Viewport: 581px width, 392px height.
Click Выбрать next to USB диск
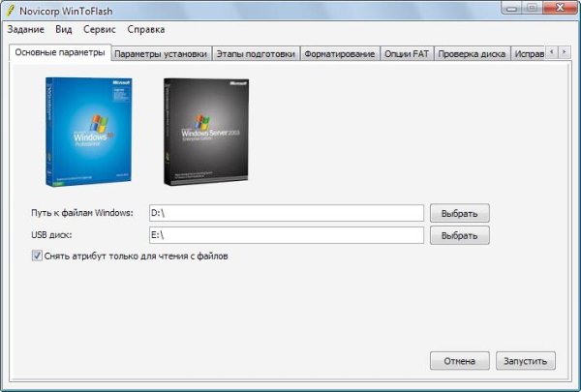(459, 235)
